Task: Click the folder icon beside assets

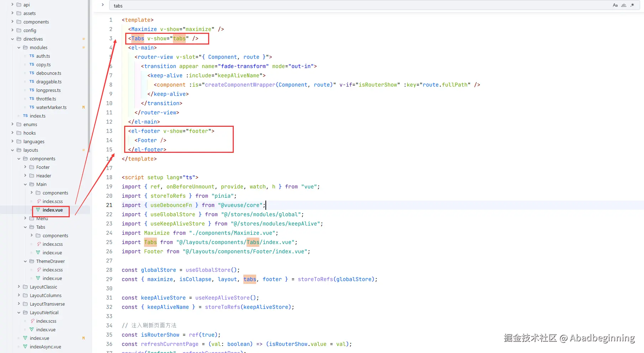Action: [19, 13]
